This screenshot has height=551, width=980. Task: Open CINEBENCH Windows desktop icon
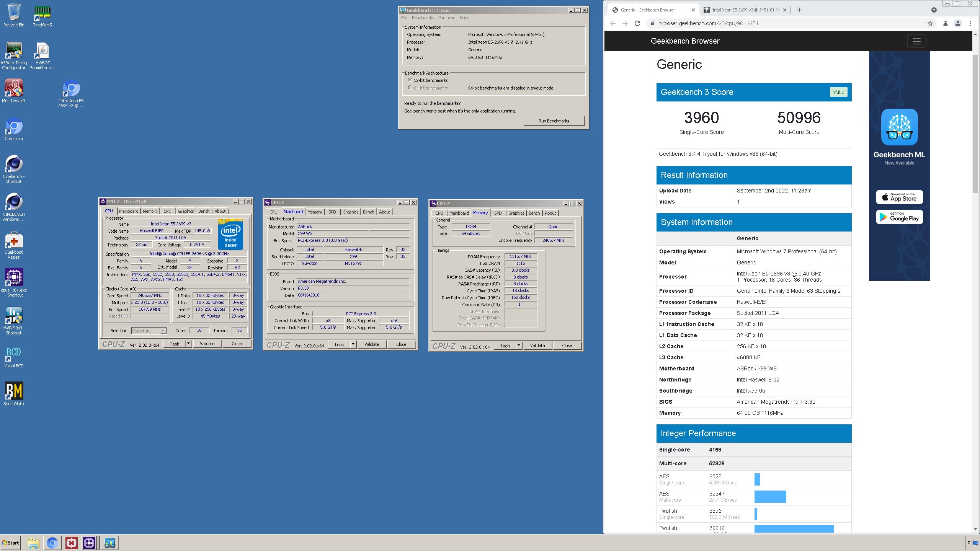coord(14,207)
